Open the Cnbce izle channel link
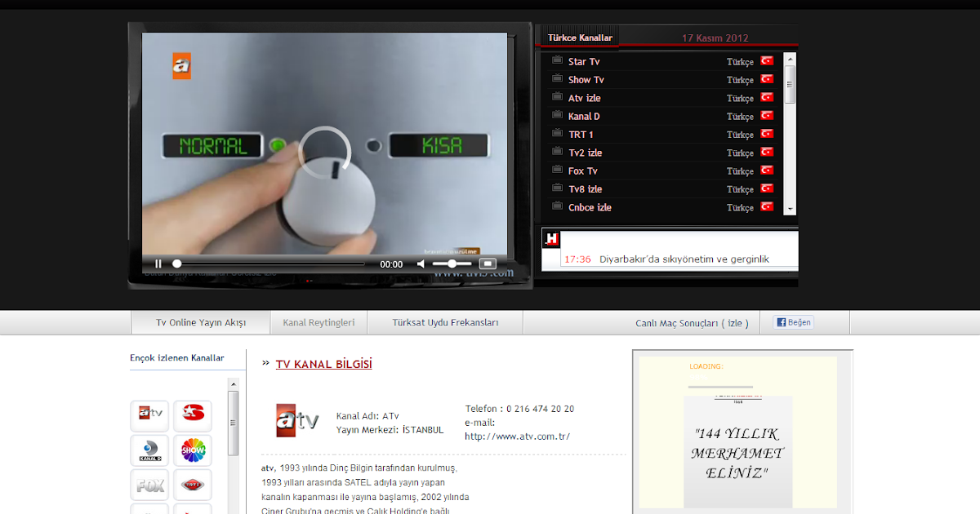 (590, 207)
